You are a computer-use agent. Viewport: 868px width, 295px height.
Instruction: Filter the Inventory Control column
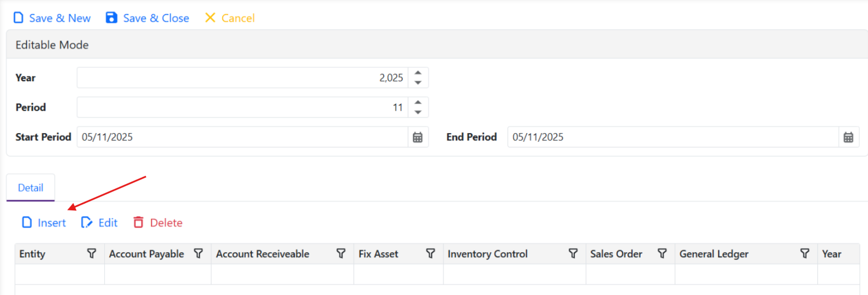573,254
